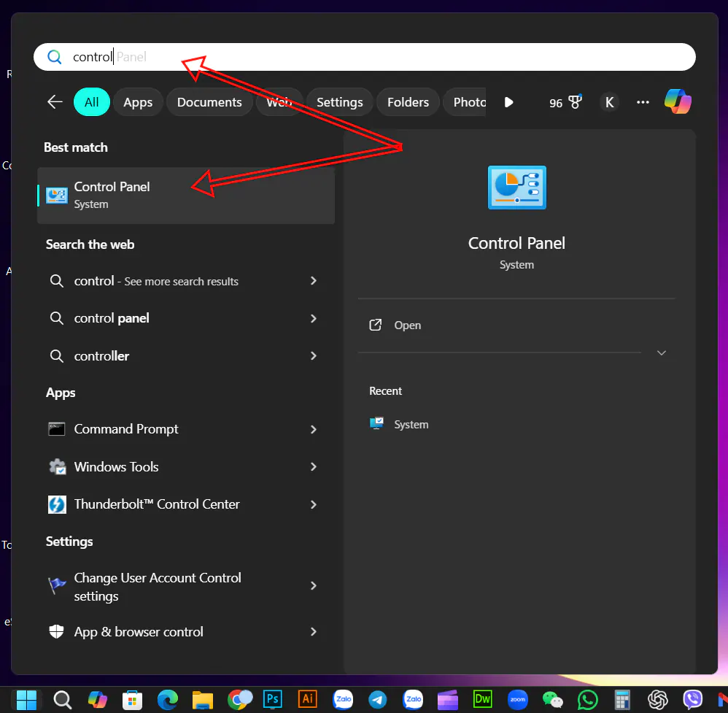The width and height of the screenshot is (728, 713).
Task: Launch Photoshop from the taskbar
Action: (x=272, y=698)
